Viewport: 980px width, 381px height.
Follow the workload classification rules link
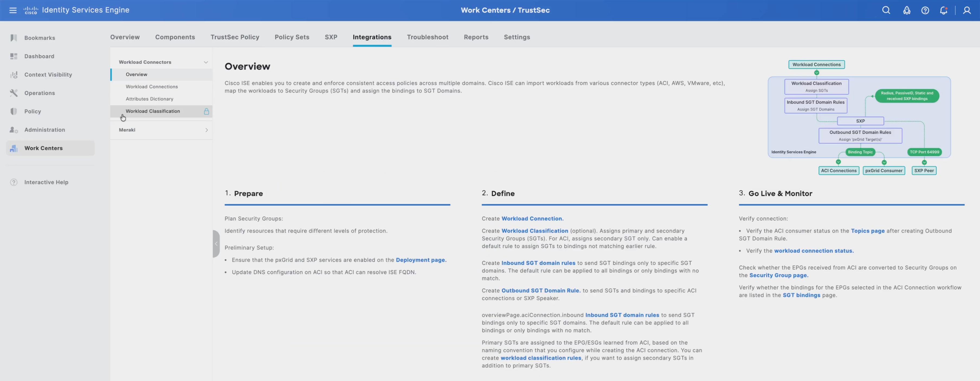(541, 358)
